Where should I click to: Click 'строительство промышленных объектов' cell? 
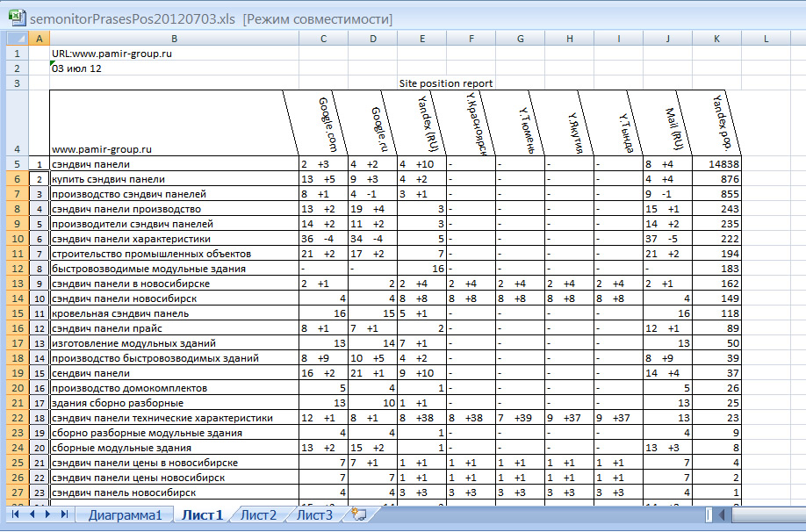tap(174, 254)
